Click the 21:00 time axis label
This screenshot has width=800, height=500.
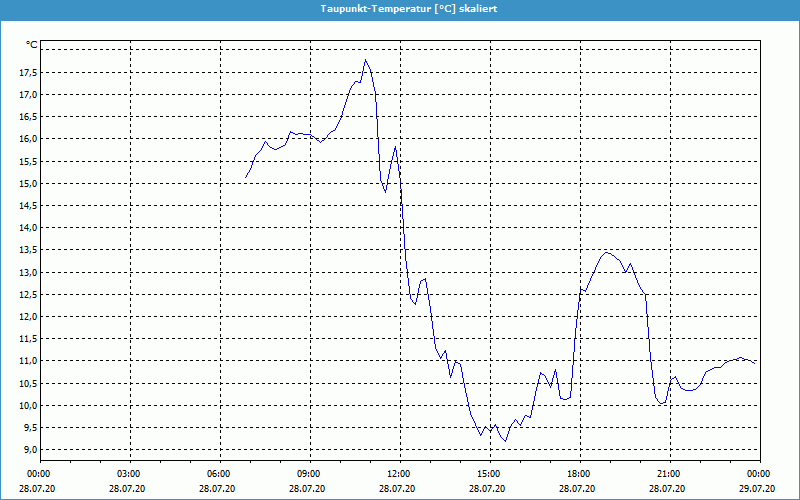coord(670,474)
